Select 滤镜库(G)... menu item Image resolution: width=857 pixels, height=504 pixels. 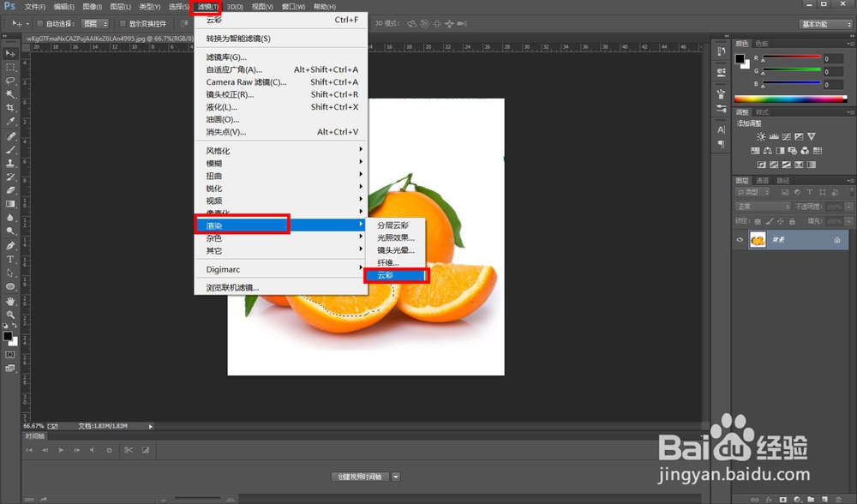(x=281, y=57)
